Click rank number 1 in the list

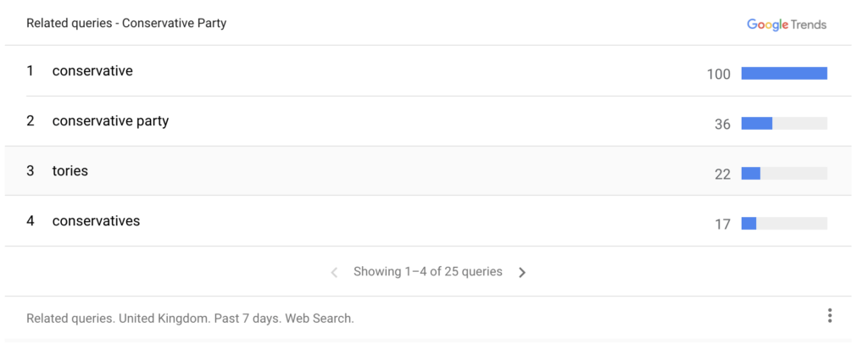pyautogui.click(x=30, y=71)
